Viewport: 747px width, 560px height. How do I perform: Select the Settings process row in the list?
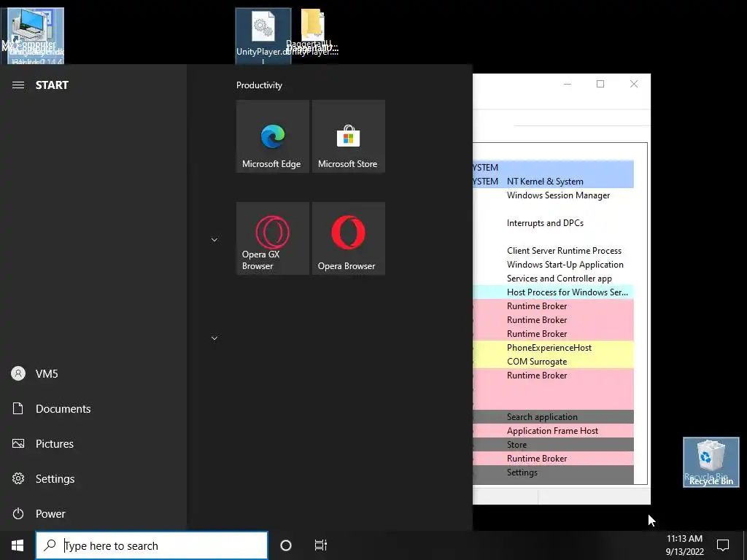pos(553,472)
